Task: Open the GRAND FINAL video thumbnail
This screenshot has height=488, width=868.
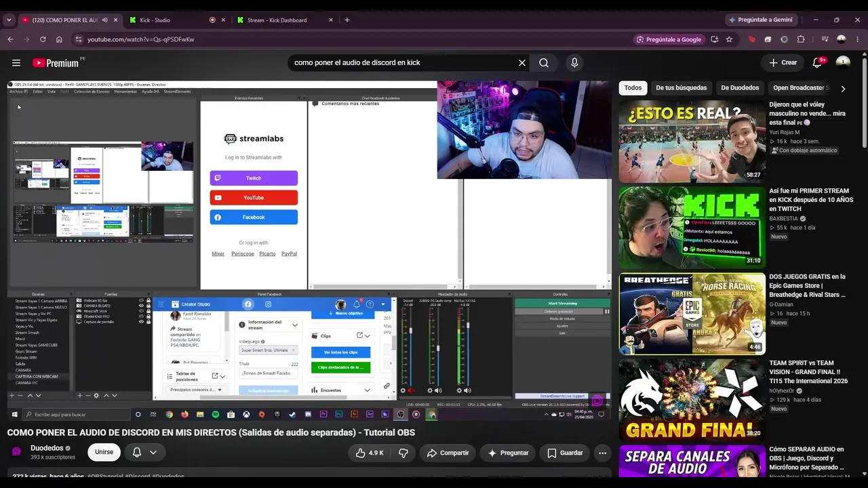Action: pos(692,400)
